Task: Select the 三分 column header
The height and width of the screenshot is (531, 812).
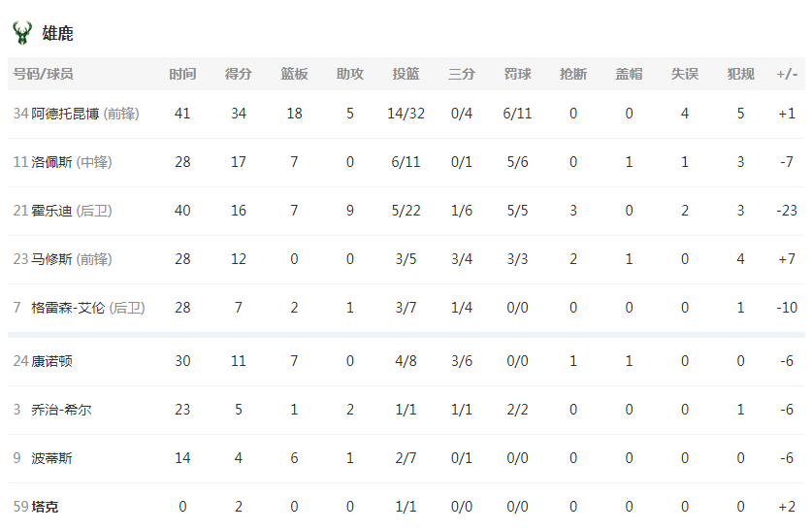Action: click(462, 74)
